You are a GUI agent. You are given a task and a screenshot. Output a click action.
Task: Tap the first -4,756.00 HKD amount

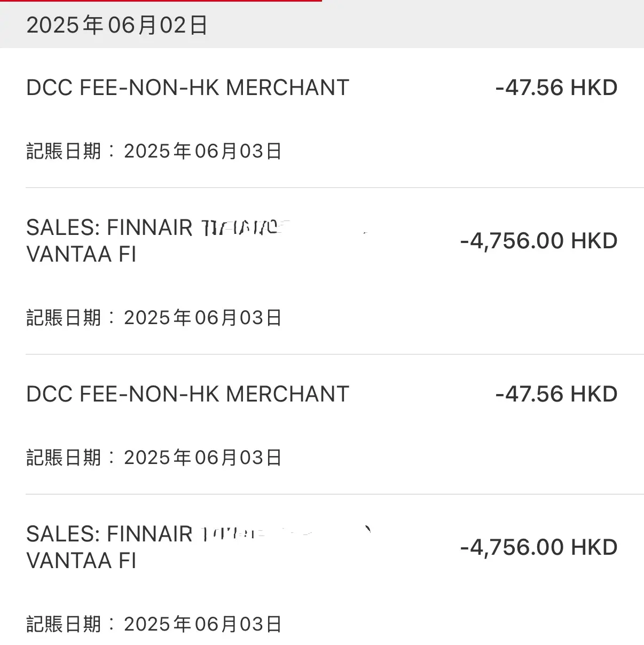pos(538,241)
